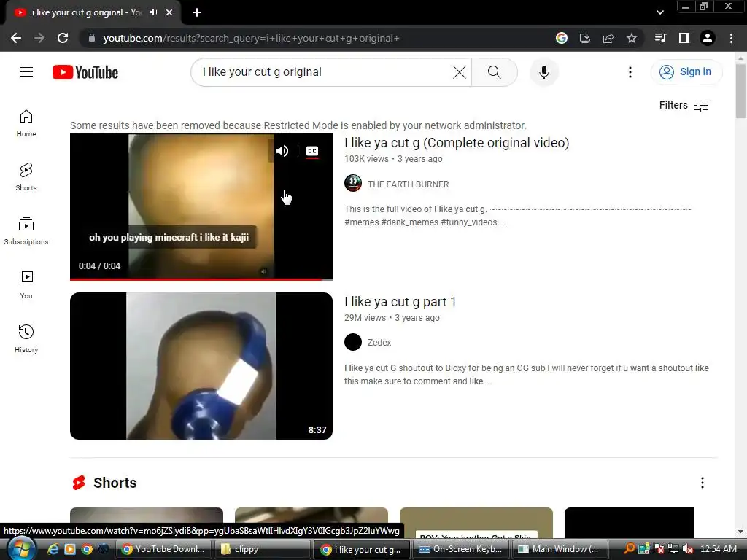Click the Zedex channel avatar
747x560 pixels.
[353, 342]
